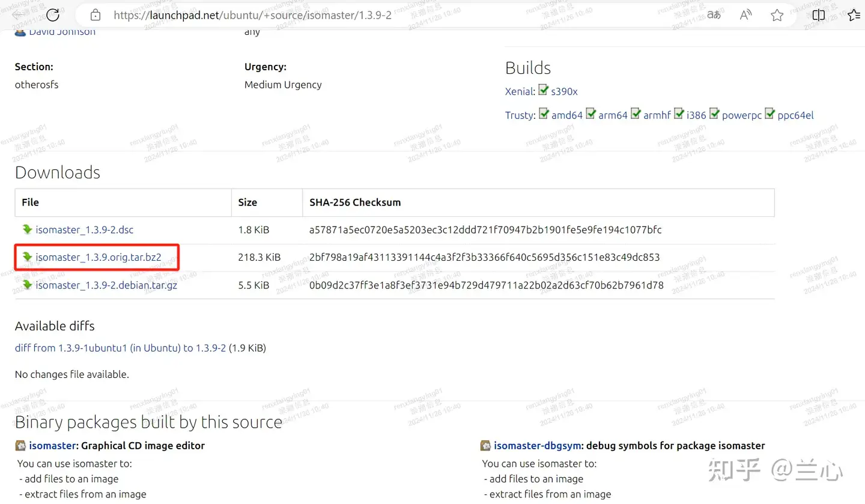The height and width of the screenshot is (504, 865).
Task: Click the download arrow icon beside isomaster_1.3.9-2.debian.tar.gz
Action: point(27,284)
